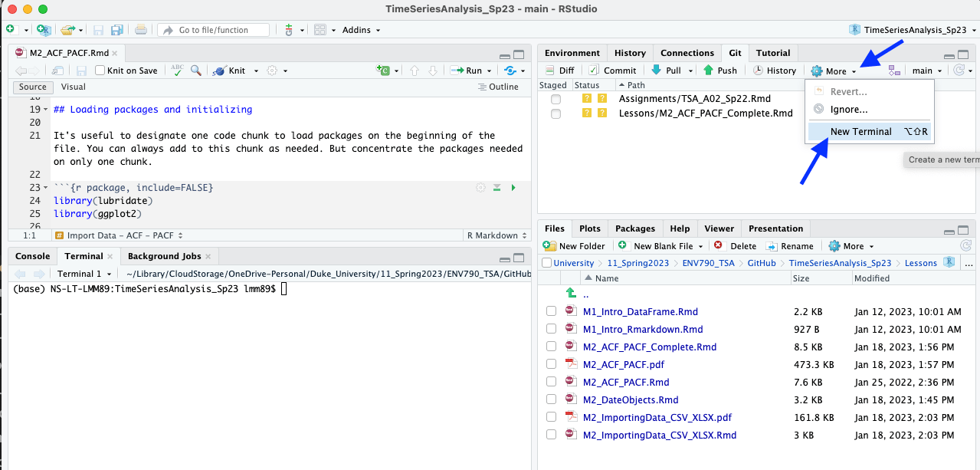Click the Save All documents icon
The image size is (980, 470).
116,30
